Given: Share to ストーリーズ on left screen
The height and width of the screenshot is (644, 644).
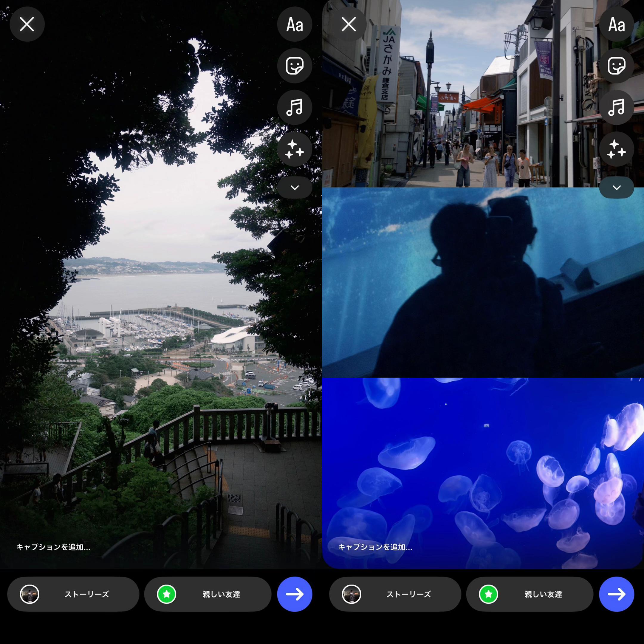Looking at the screenshot, I should (73, 594).
